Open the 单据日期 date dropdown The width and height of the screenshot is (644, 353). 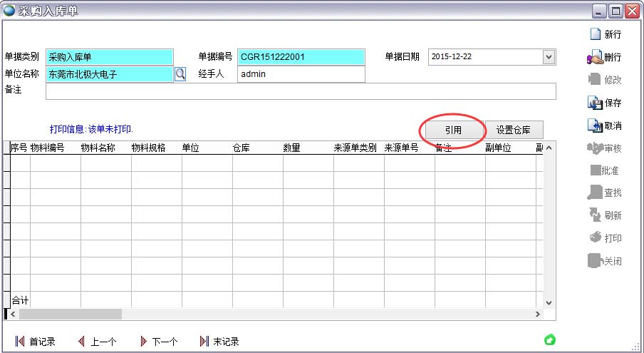pyautogui.click(x=549, y=56)
